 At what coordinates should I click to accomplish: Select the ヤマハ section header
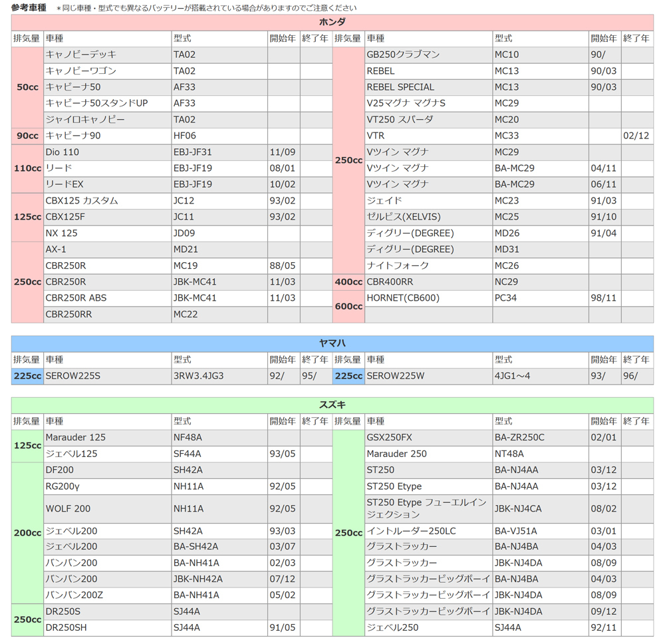332,343
